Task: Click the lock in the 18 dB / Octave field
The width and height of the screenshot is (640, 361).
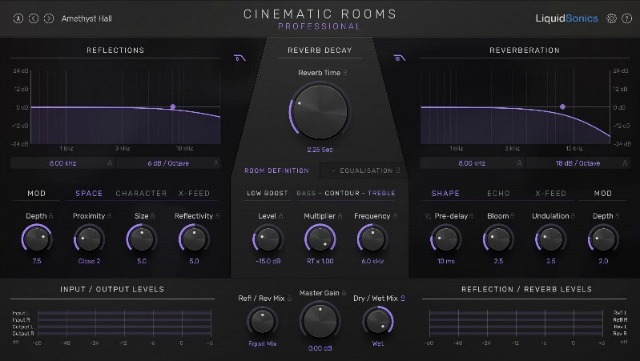Action: click(625, 163)
